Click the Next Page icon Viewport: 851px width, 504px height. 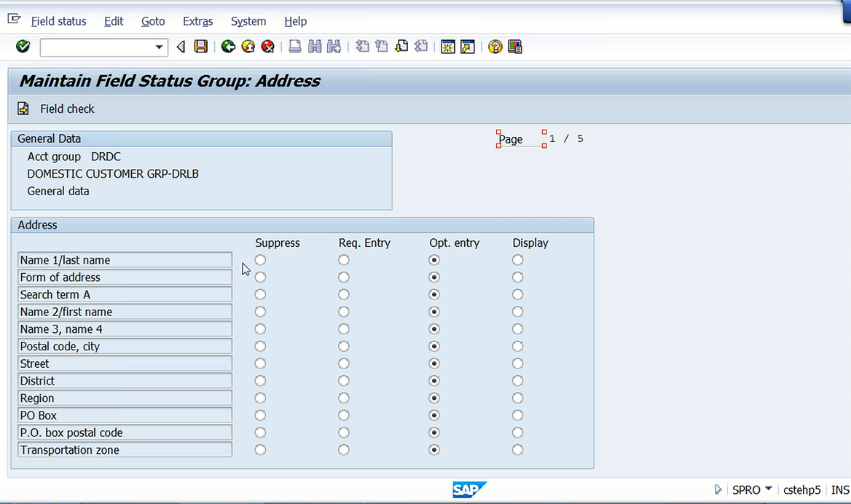(x=401, y=47)
